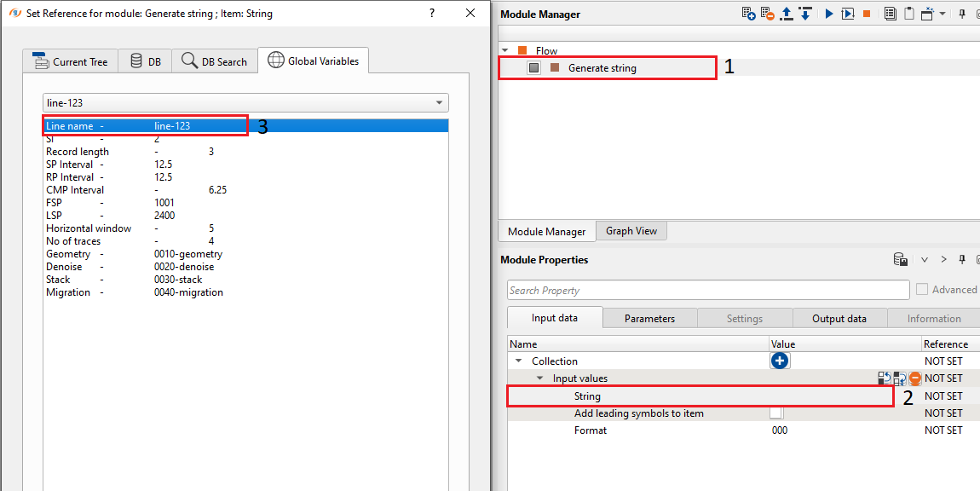This screenshot has width=980, height=491.
Task: Click the add module icon in Module Manager
Action: [748, 14]
